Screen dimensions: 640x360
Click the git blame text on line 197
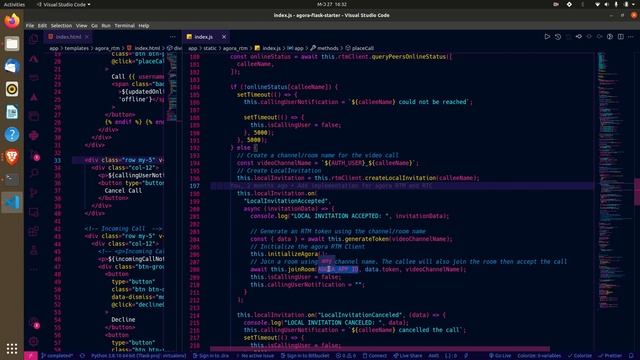click(x=331, y=186)
